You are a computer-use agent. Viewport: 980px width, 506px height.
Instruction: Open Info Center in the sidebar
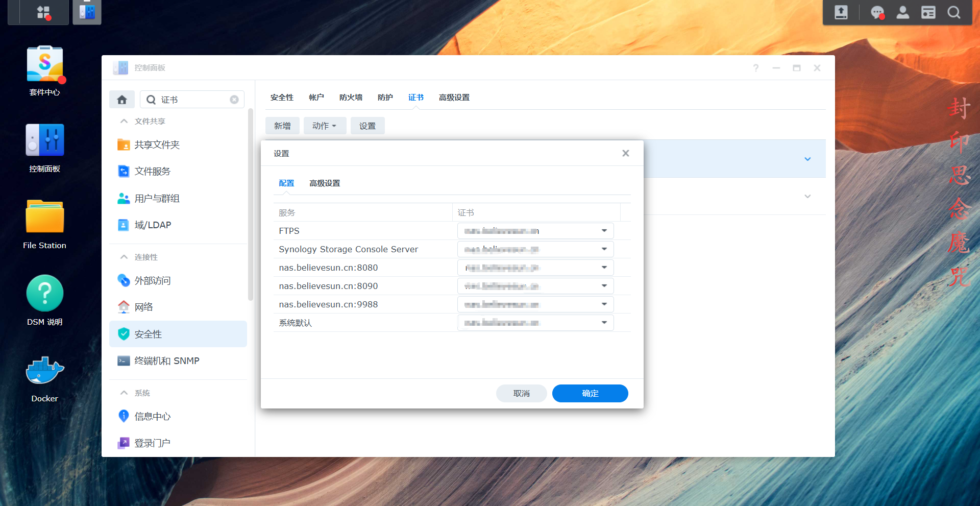(x=178, y=417)
